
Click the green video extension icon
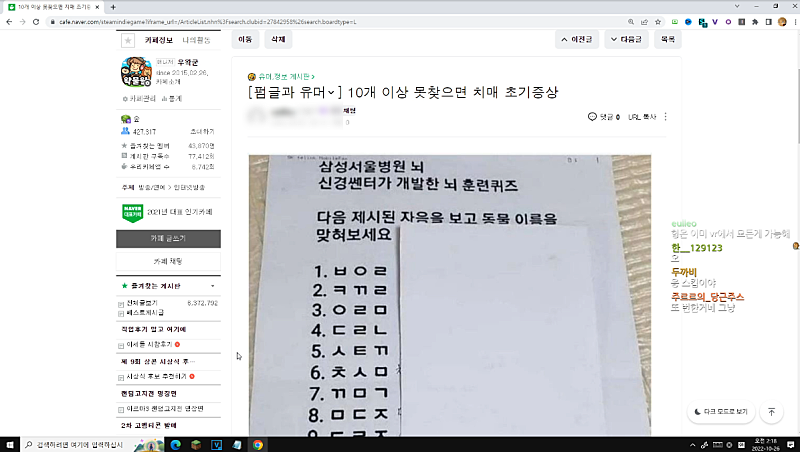pyautogui.click(x=675, y=22)
